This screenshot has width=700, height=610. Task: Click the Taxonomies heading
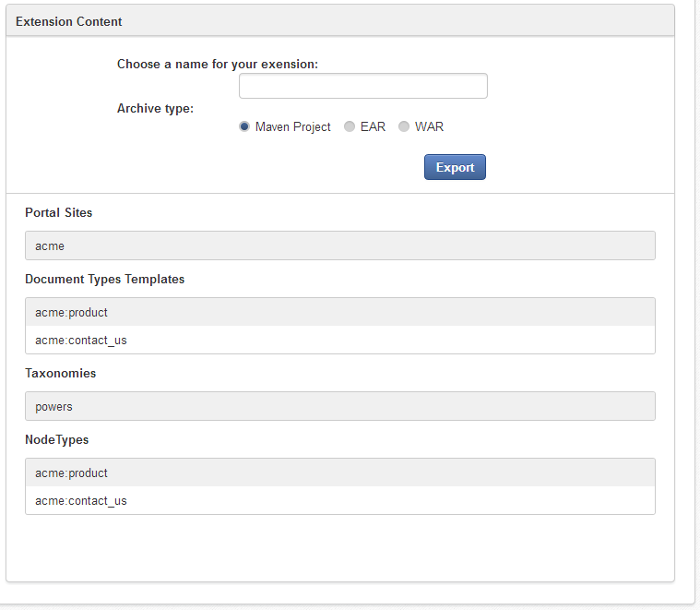tap(60, 374)
